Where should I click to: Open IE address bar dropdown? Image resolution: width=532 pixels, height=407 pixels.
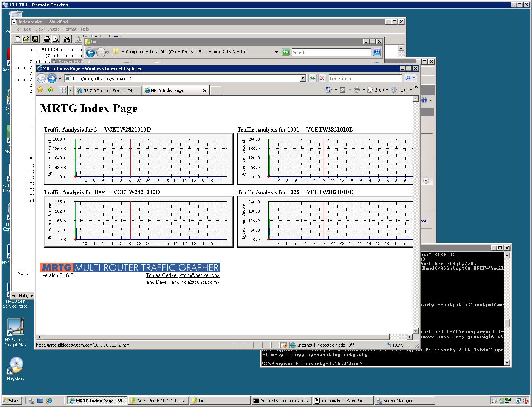coord(303,78)
